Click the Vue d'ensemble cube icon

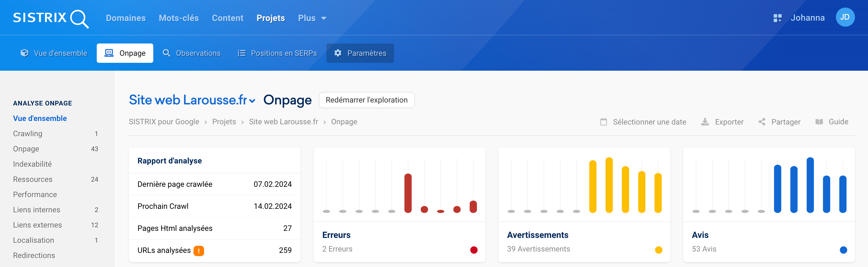click(x=25, y=53)
